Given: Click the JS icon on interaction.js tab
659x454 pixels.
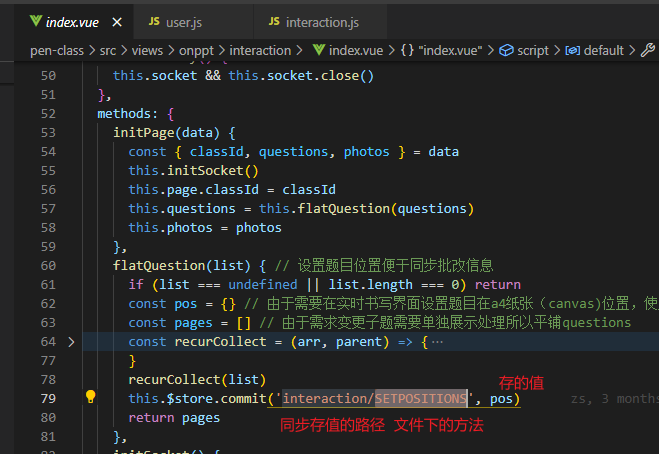Looking at the screenshot, I should (x=274, y=21).
